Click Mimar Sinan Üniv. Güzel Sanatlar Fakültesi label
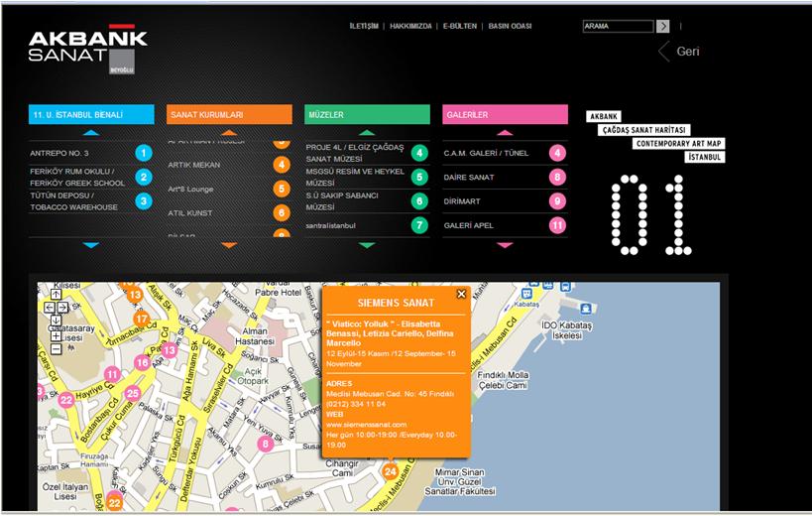812x516 pixels. [460, 482]
